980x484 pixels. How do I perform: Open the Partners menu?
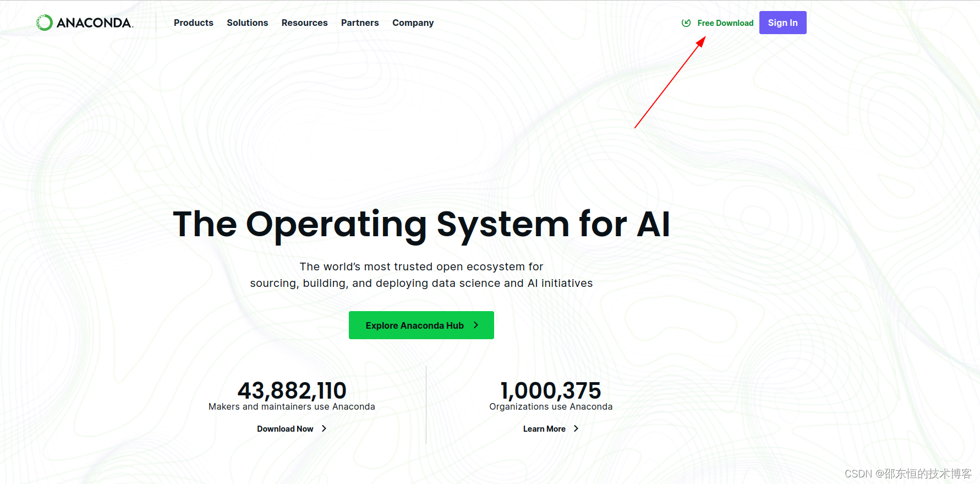pos(360,23)
